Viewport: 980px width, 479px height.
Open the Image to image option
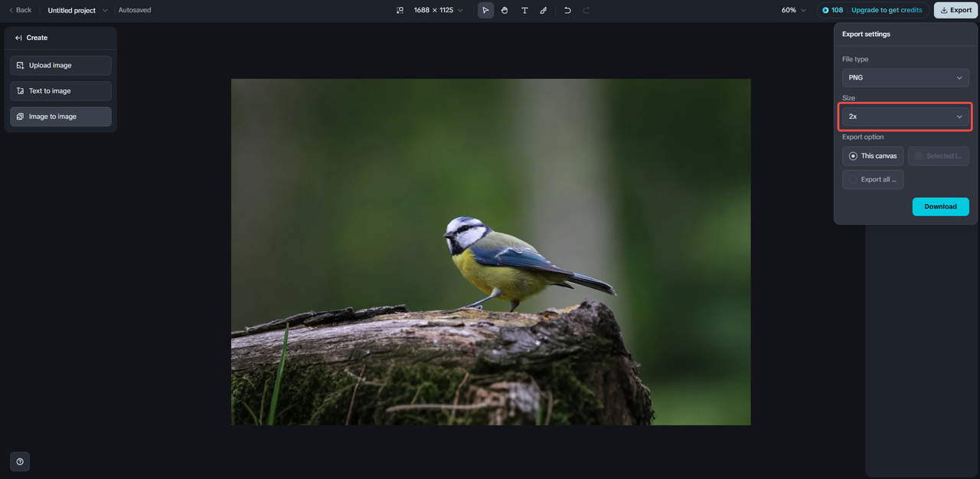[60, 116]
